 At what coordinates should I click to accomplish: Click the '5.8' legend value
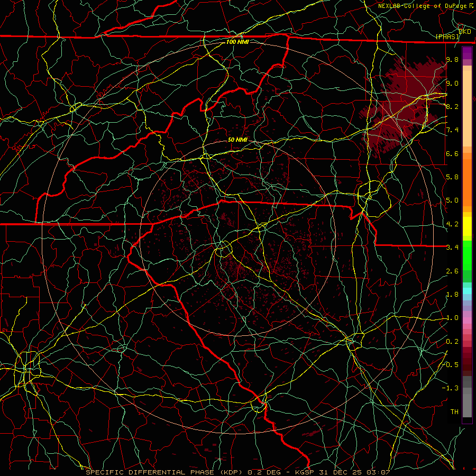[452, 177]
